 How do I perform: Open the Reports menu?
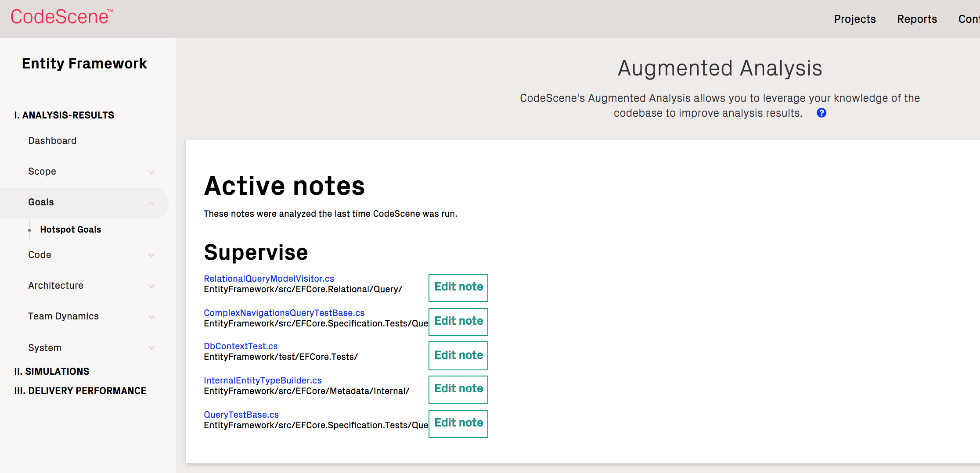point(917,19)
